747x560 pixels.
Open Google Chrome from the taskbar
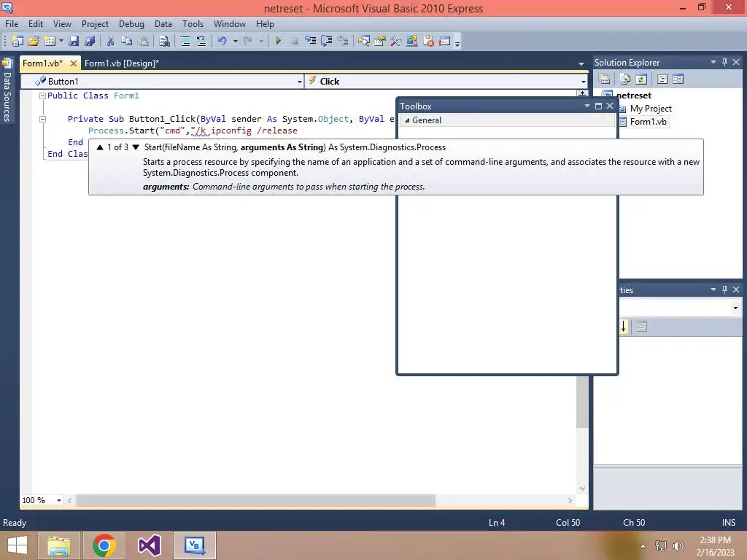[104, 545]
